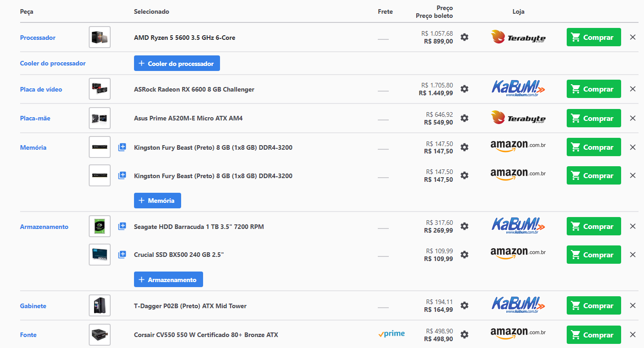
Task: Delete the Crucial SSD BX500 from the build
Action: coord(633,255)
